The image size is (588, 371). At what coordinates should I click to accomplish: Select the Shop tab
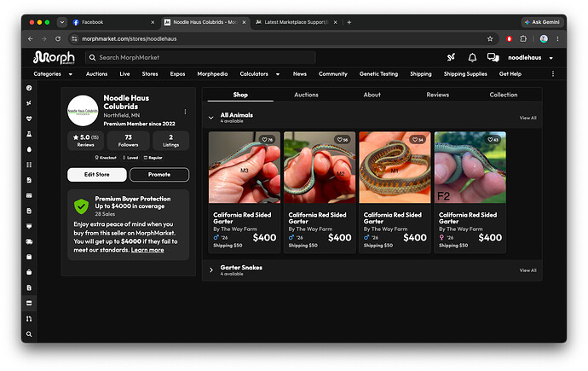point(240,95)
